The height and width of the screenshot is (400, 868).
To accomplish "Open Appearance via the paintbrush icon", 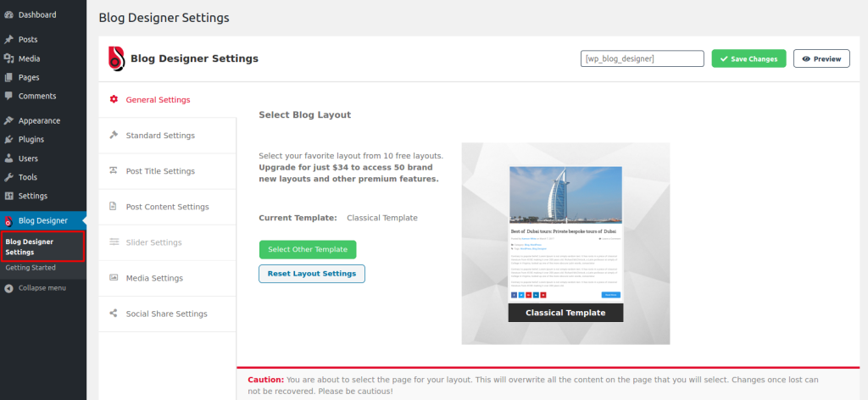I will 8,120.
